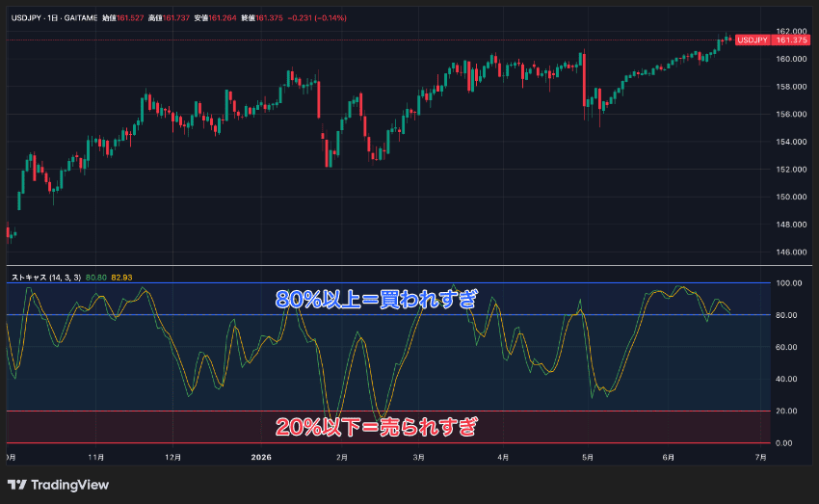
Task: Click the 80.00 stochastic axis label
Action: (786, 315)
